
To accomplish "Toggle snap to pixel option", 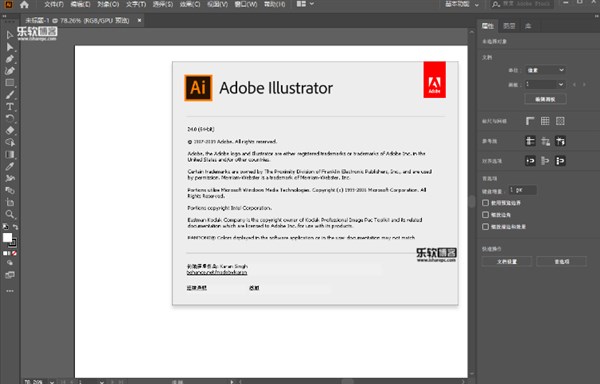I will (545, 161).
